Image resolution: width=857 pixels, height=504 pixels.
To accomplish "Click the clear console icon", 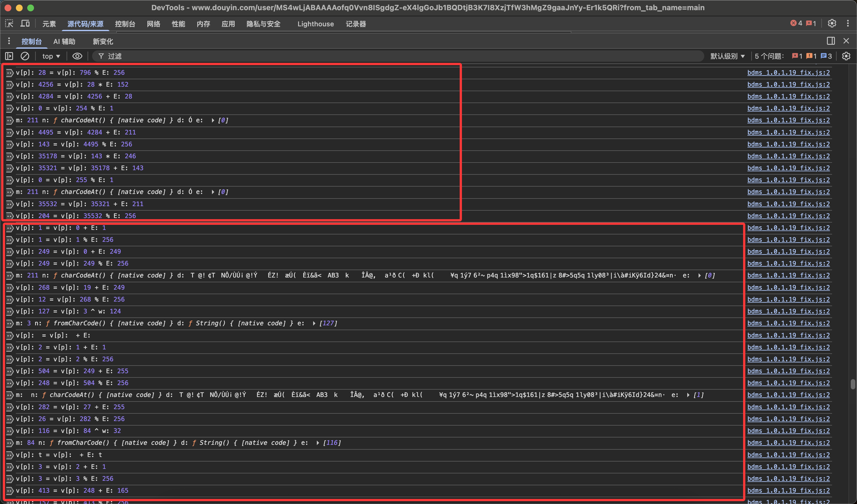I will pos(25,56).
